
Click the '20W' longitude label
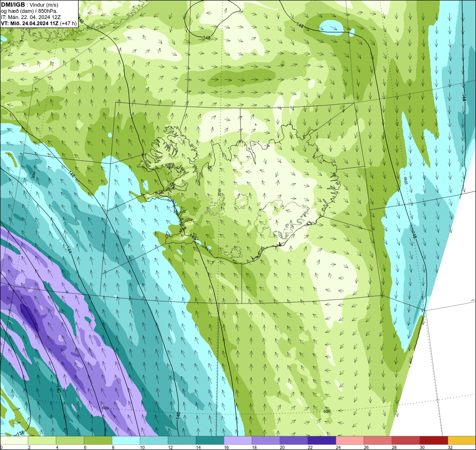[x=219, y=193]
